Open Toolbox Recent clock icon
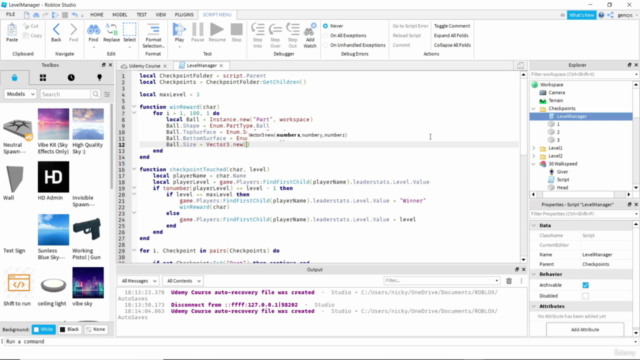The height and width of the screenshot is (360, 640). pos(71,78)
